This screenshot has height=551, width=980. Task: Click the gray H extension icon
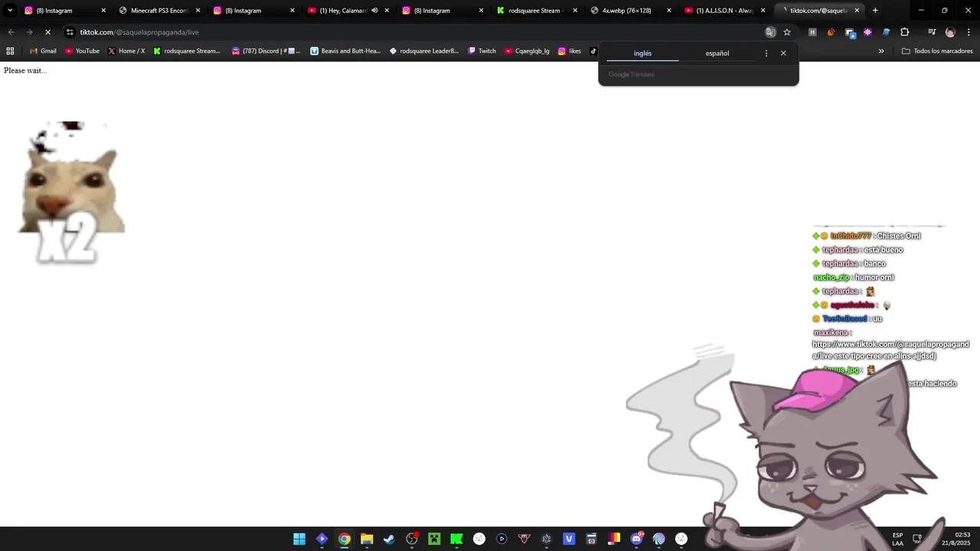(812, 32)
